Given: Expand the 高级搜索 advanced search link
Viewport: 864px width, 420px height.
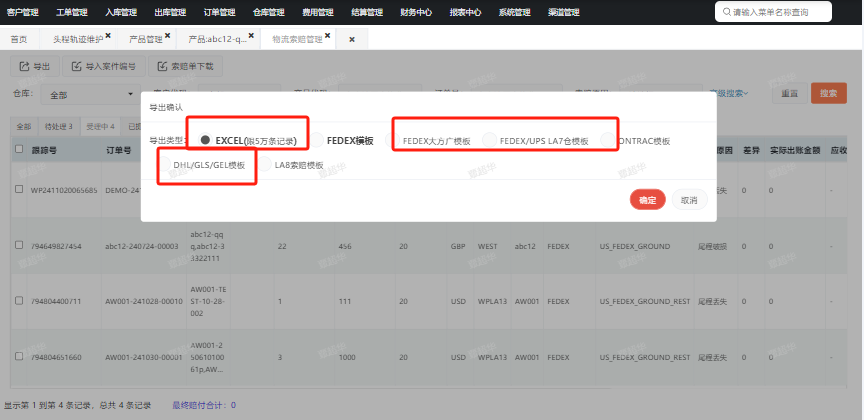Looking at the screenshot, I should point(728,93).
